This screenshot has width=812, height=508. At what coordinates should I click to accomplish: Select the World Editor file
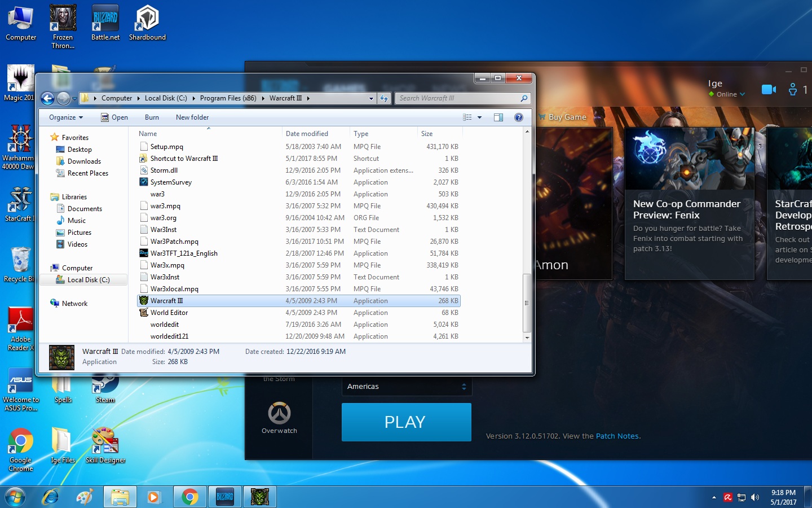point(299,313)
